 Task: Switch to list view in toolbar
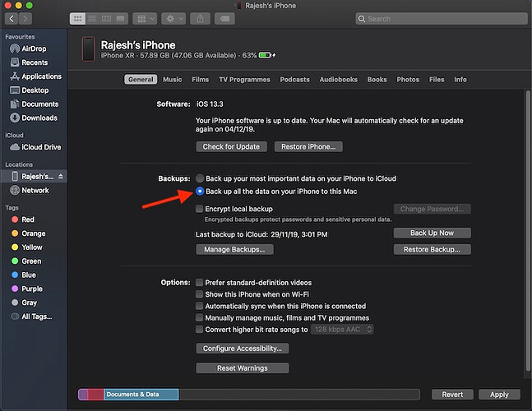(x=90, y=18)
